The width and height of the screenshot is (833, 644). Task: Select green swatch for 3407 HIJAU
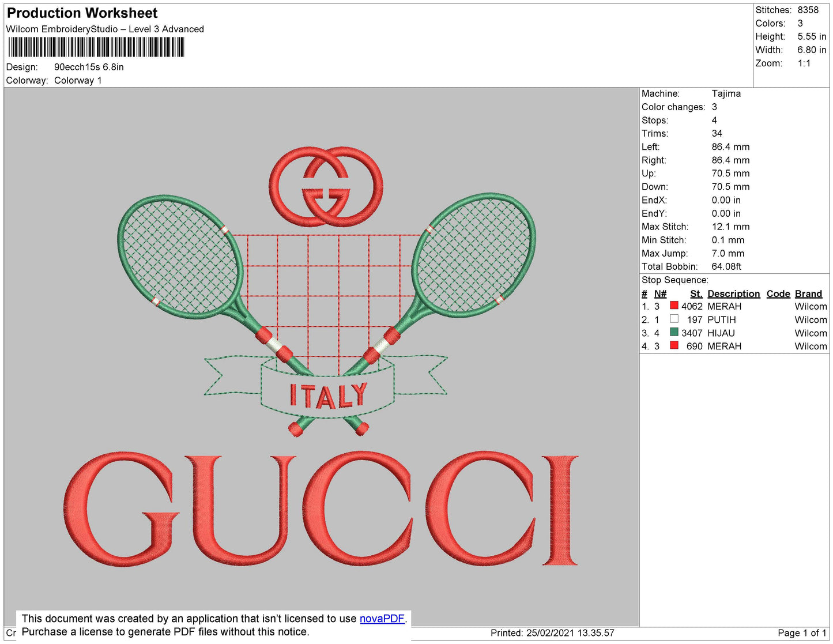pyautogui.click(x=674, y=332)
